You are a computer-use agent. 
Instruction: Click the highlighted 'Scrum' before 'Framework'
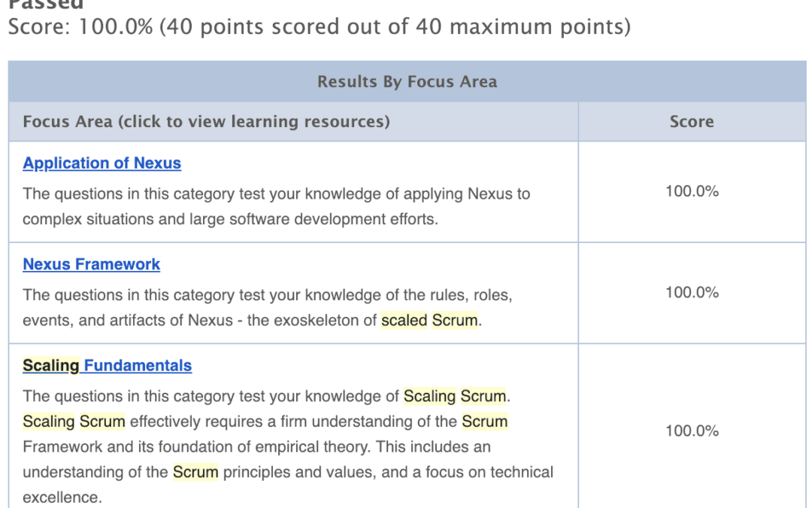point(485,421)
